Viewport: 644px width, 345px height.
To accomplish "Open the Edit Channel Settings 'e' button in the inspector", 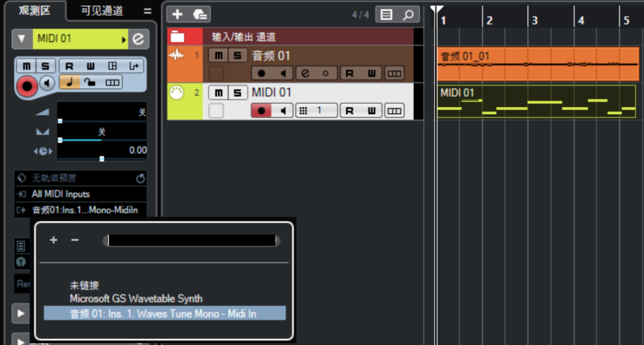I will coord(138,39).
